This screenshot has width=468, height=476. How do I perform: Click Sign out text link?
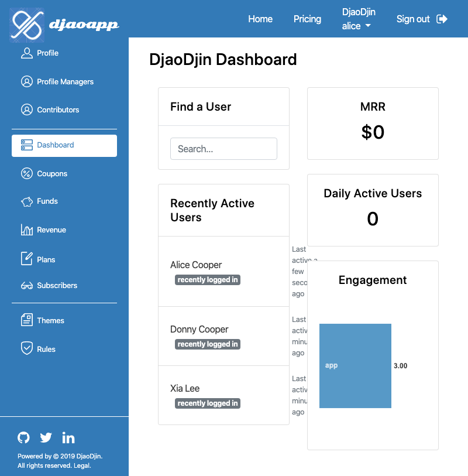[413, 19]
